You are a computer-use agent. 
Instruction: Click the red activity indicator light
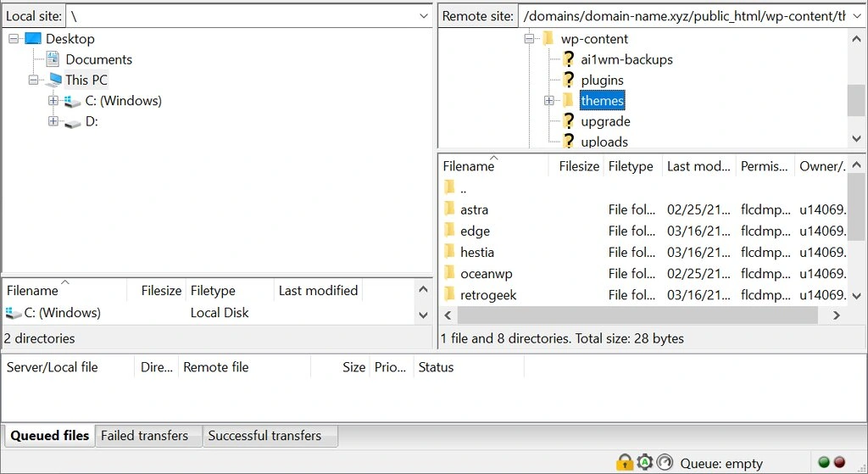coord(839,463)
